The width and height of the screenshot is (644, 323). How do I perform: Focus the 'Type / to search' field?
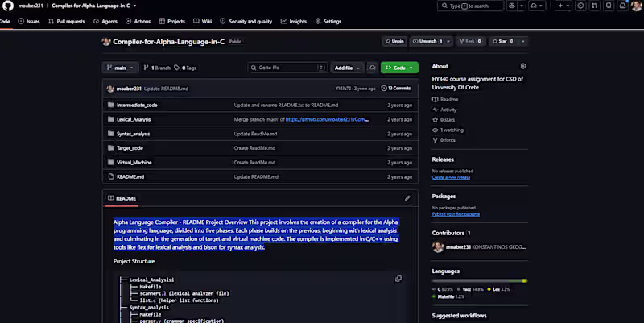pos(471,6)
